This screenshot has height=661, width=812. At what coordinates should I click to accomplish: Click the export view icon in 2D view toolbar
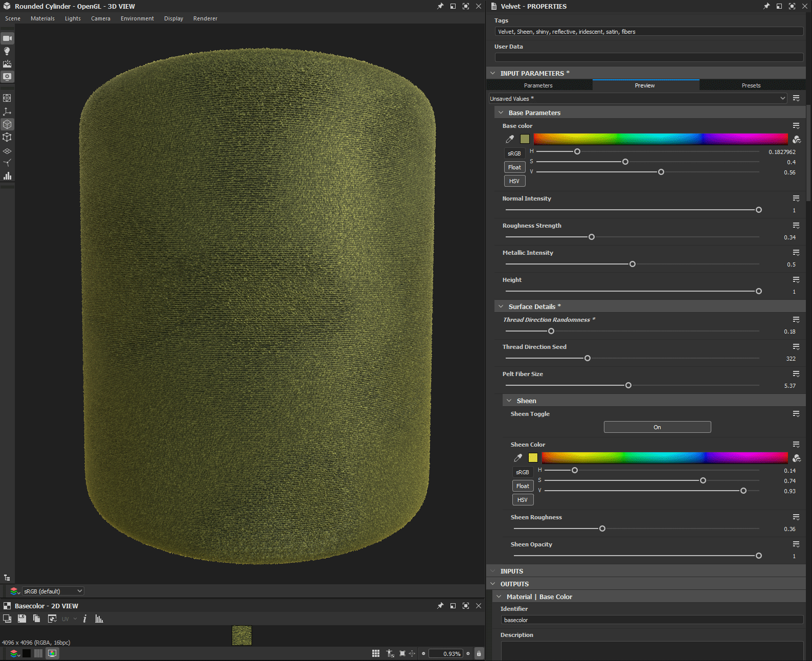[x=52, y=619]
